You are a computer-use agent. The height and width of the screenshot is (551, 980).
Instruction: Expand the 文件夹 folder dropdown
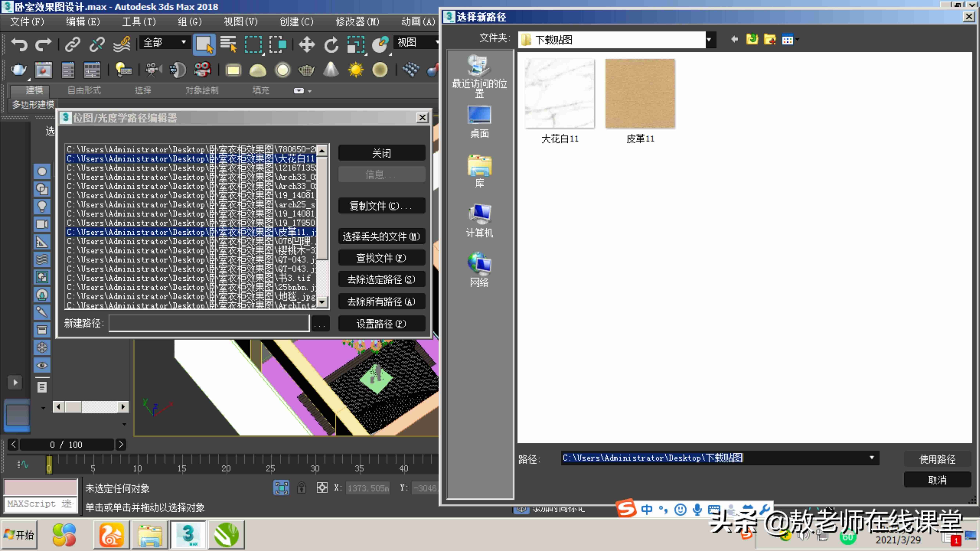tap(709, 39)
